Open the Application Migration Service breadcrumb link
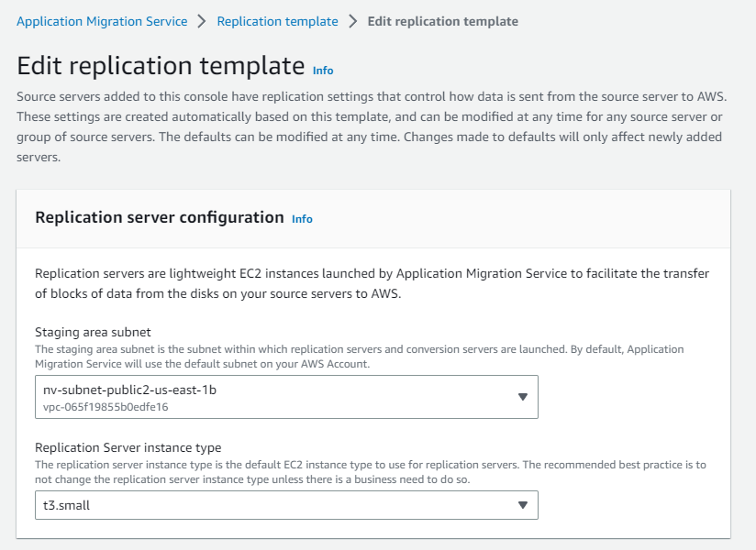 [102, 21]
